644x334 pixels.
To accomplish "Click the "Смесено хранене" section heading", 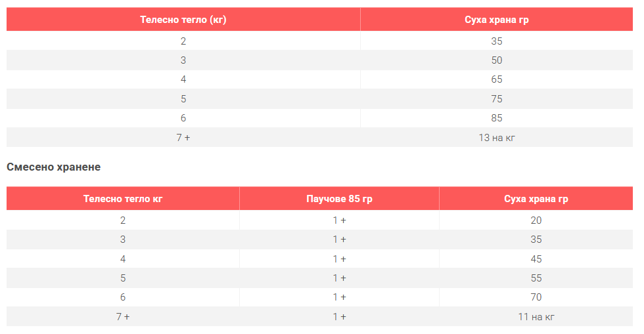I will [53, 167].
